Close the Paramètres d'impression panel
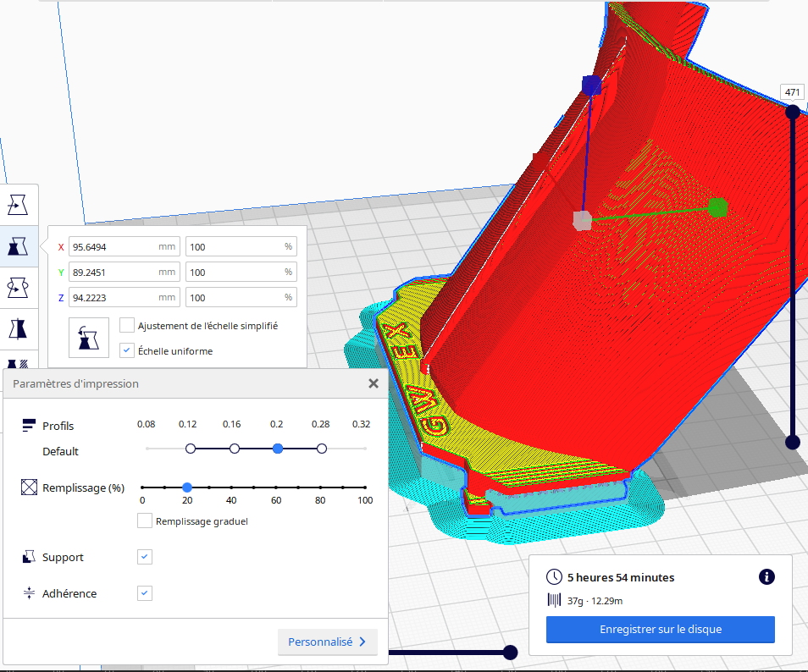Screen dimensions: 808x672 click(x=373, y=383)
